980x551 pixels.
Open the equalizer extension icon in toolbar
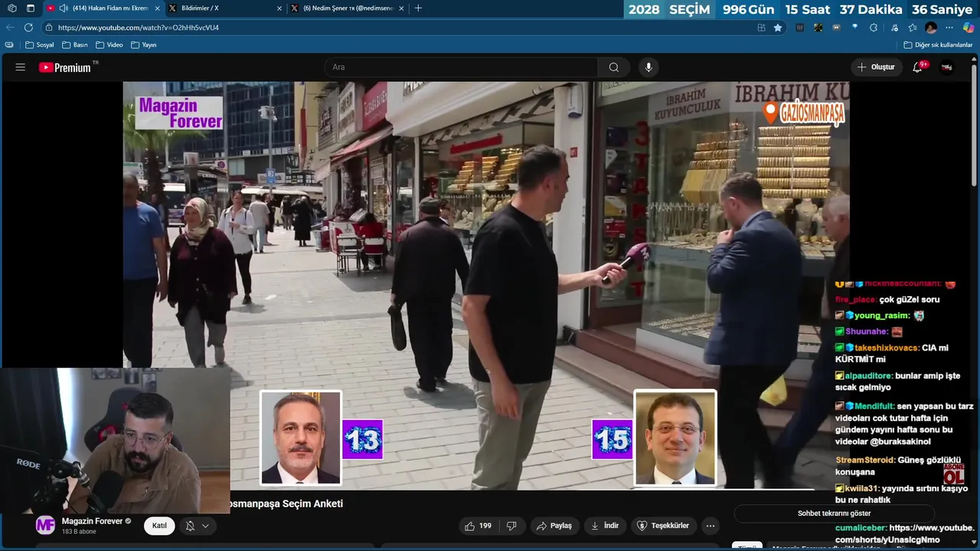(800, 28)
